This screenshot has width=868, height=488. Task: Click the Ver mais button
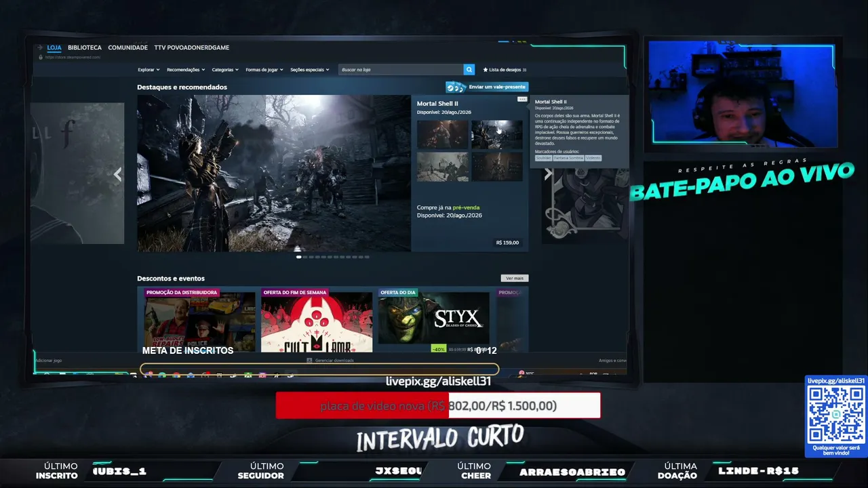(515, 278)
